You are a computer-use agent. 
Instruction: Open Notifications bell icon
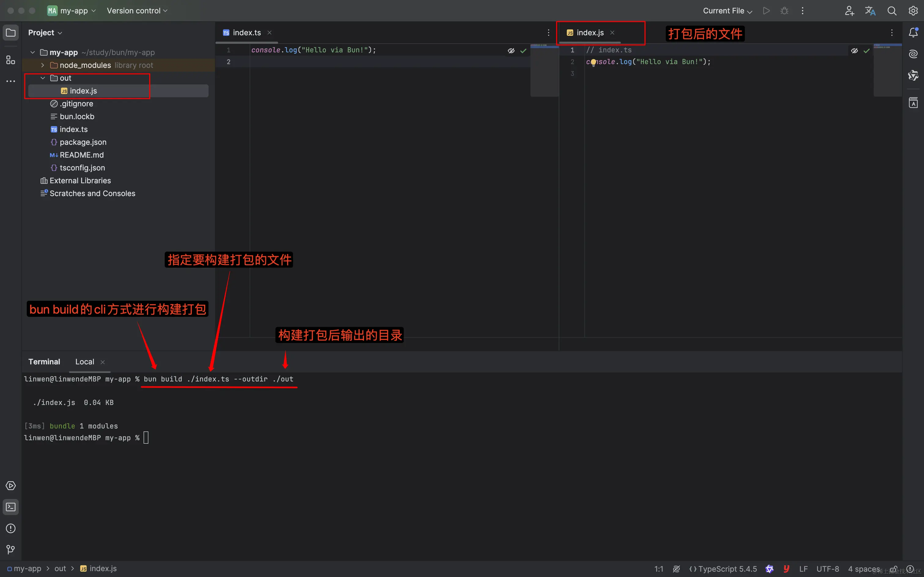[913, 33]
